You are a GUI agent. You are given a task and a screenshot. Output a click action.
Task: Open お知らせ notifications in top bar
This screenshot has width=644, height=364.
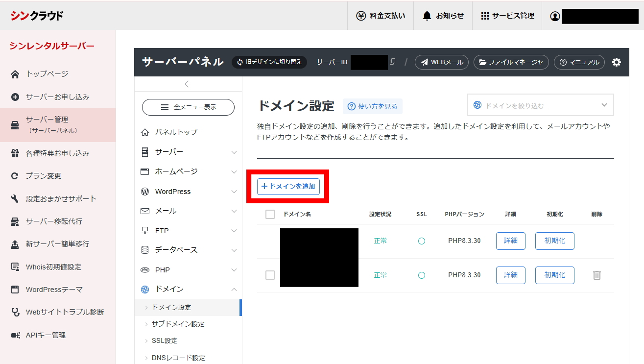click(443, 16)
